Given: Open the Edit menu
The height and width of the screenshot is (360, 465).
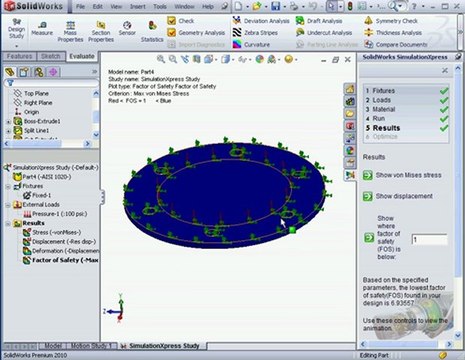Looking at the screenshot, I should (97, 6).
